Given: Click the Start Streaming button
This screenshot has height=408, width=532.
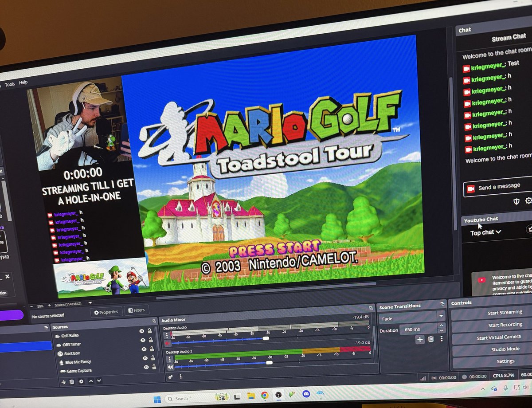Looking at the screenshot, I should tap(492, 313).
